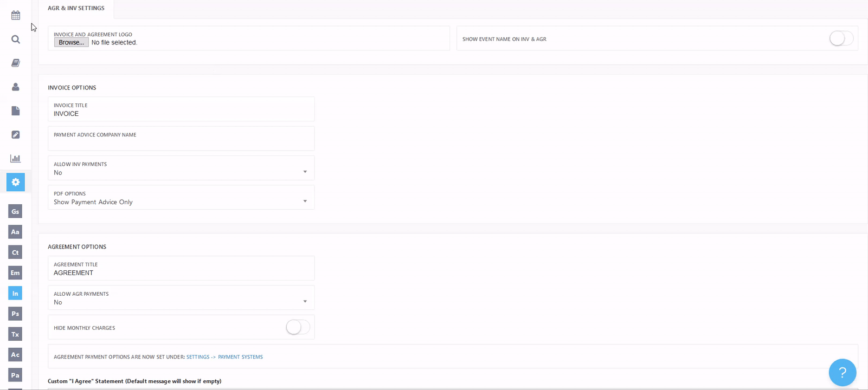Enable Show Event Name on Inv & Agr
This screenshot has height=390, width=868.
tap(841, 38)
